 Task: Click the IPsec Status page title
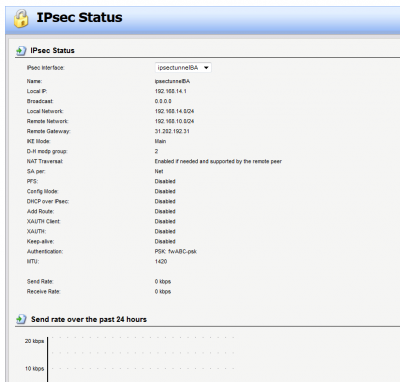pyautogui.click(x=79, y=18)
